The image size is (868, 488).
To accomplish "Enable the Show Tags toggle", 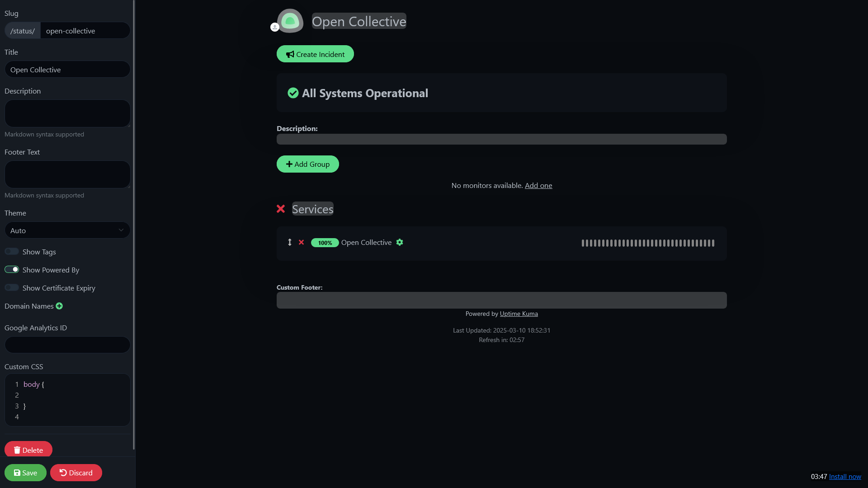I will (x=12, y=251).
